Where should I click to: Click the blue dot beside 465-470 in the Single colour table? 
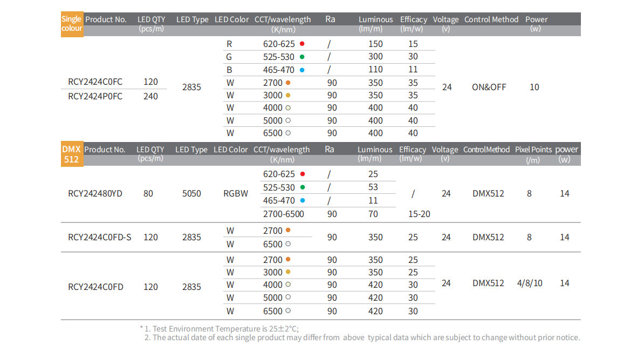coord(302,70)
